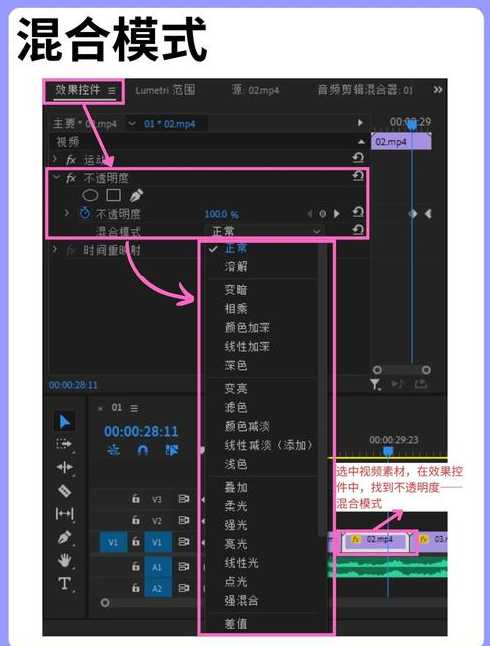The image size is (490, 646).
Task: Expand the 运动 effect group
Action: point(55,159)
